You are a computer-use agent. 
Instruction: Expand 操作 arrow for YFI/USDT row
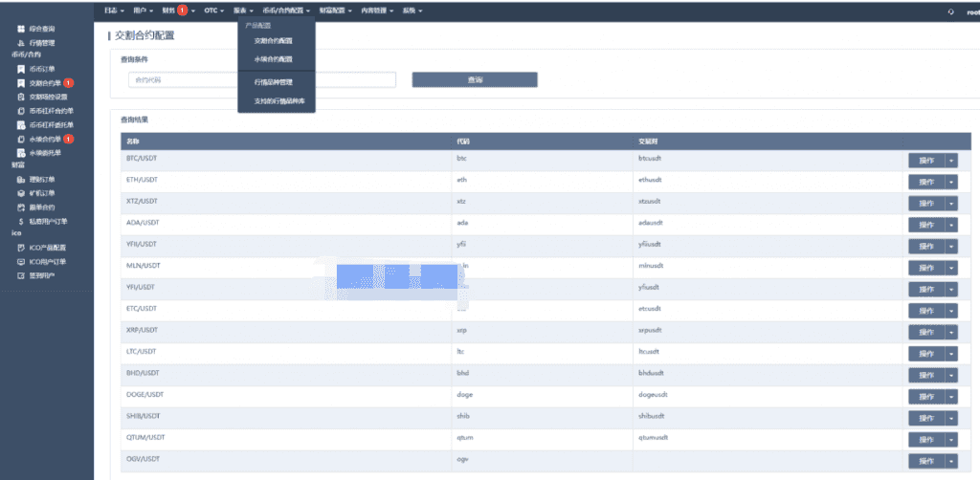coord(951,290)
